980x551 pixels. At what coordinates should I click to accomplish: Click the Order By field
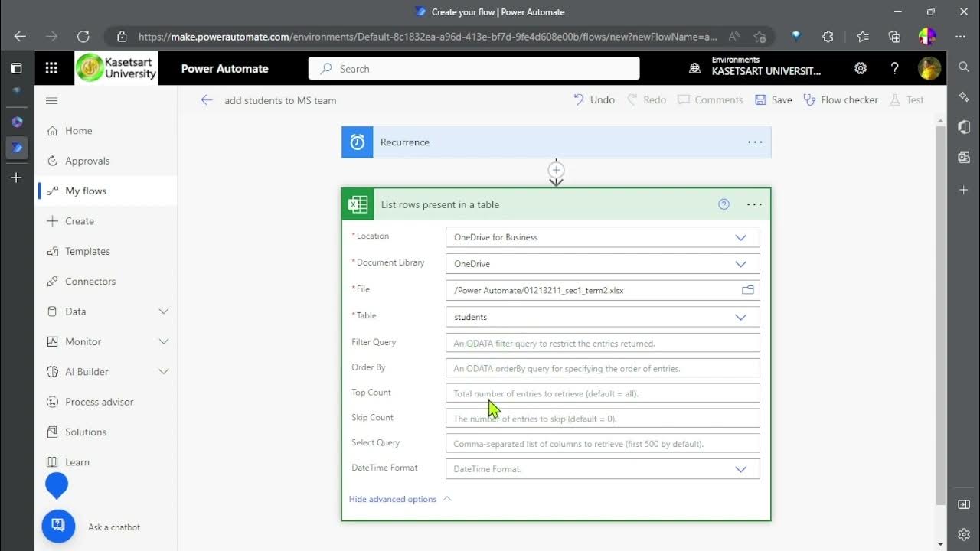tap(603, 368)
